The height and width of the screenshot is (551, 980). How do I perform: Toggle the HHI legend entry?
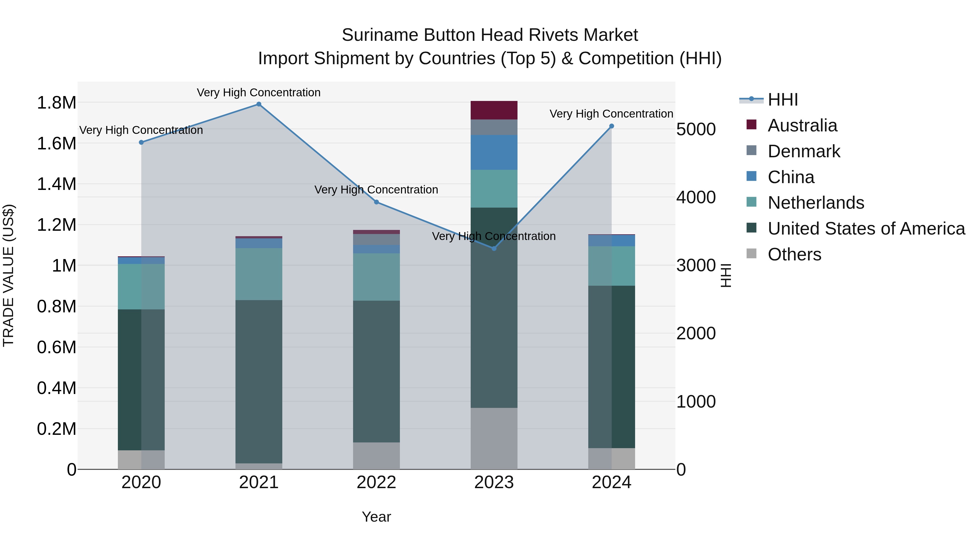coord(768,100)
